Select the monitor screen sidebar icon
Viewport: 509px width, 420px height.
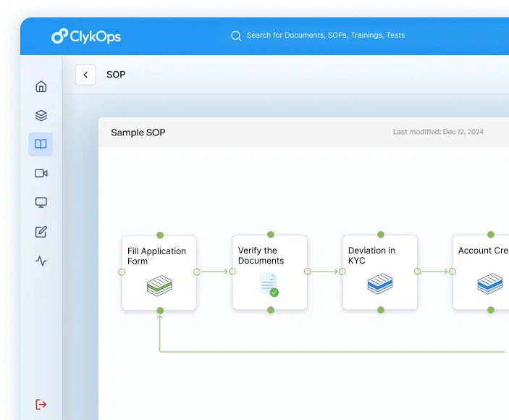point(41,203)
